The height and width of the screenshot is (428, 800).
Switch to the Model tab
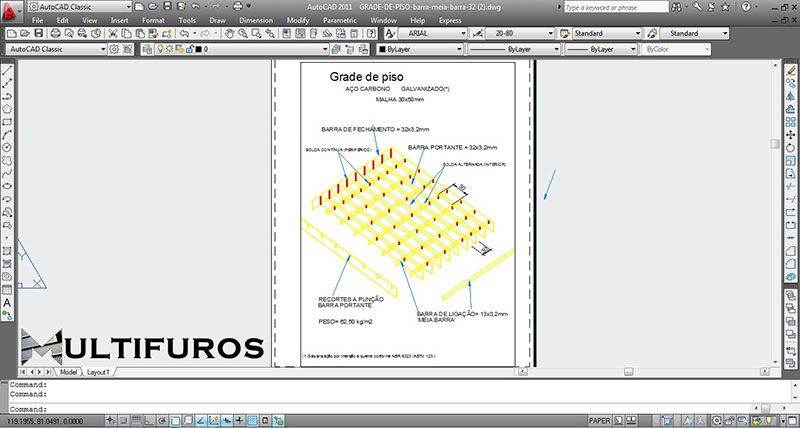point(69,371)
